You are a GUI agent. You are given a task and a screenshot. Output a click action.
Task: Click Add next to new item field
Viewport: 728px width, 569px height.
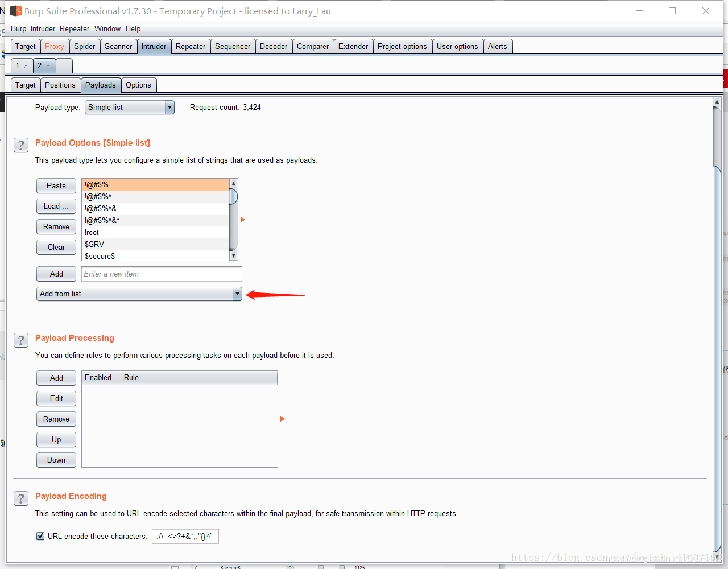[56, 274]
